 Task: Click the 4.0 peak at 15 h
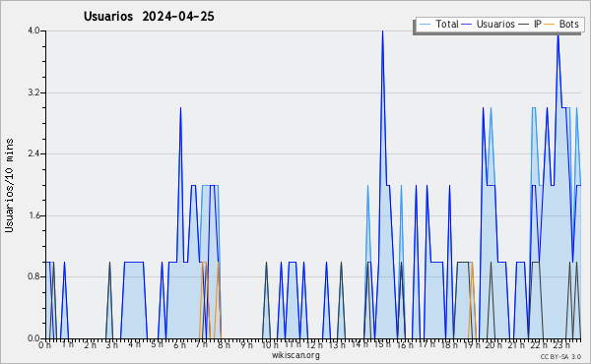click(382, 31)
